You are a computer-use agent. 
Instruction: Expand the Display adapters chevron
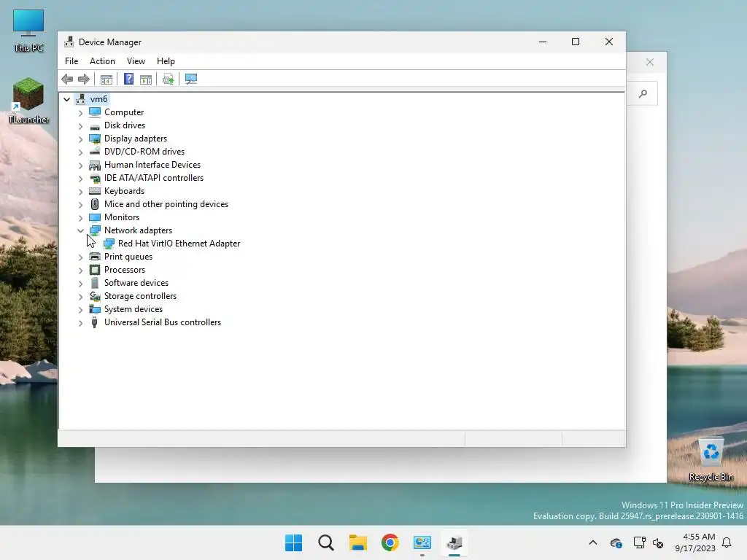80,139
